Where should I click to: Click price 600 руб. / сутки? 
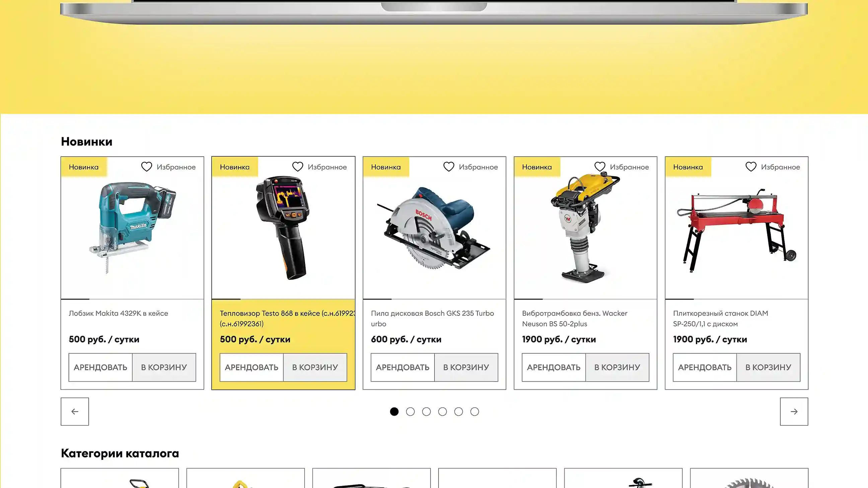click(406, 339)
